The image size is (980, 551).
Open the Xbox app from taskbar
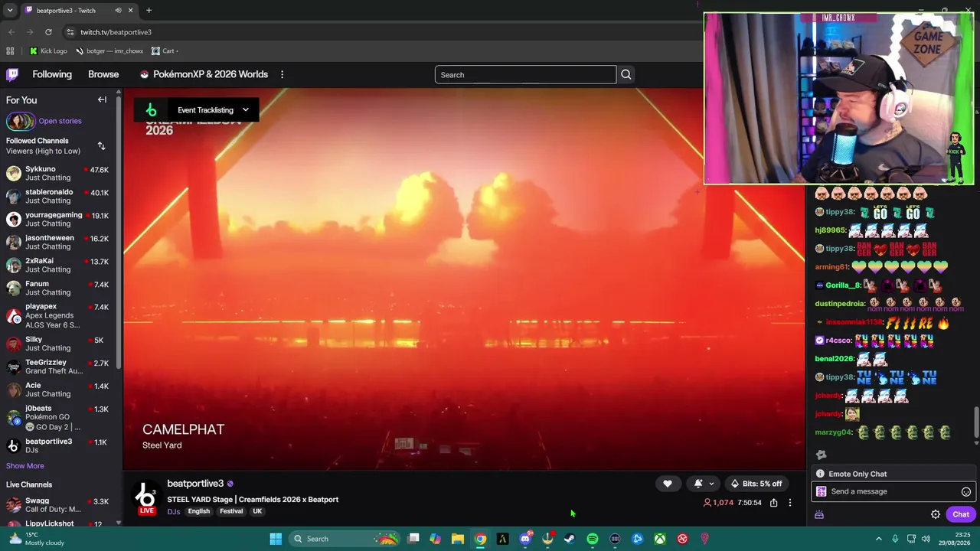660,539
